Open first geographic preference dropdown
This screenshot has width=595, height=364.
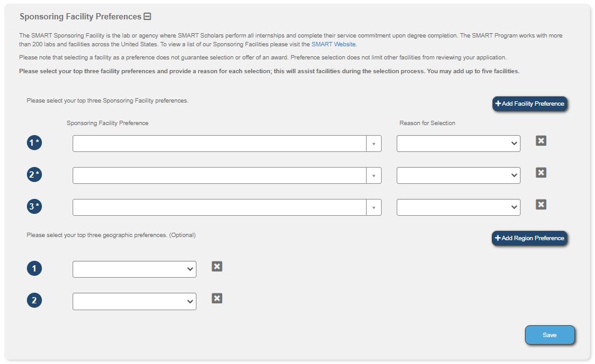(134, 270)
